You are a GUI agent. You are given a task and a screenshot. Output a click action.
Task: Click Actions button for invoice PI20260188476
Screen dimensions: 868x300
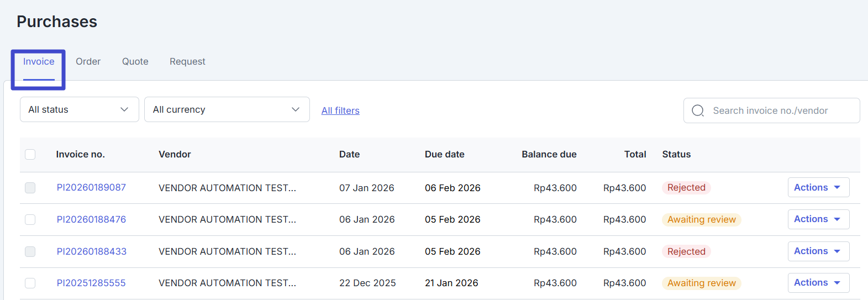click(x=818, y=219)
